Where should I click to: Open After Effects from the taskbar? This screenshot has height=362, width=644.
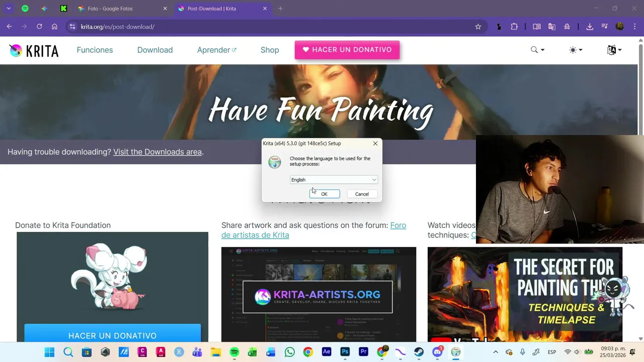(x=327, y=352)
